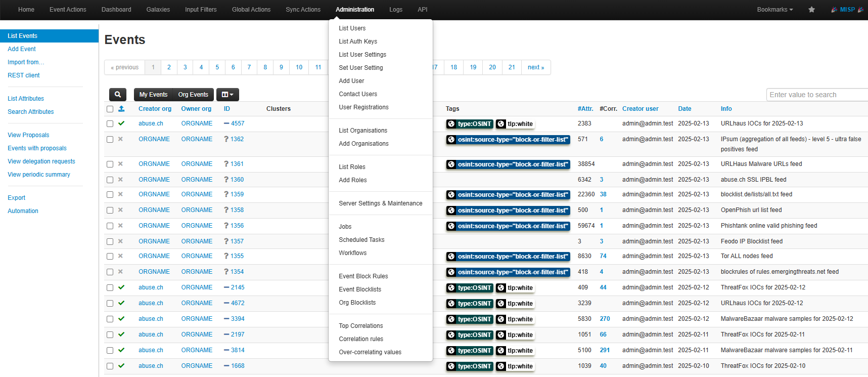Open the Sync Actions menu
Viewport: 868px width, 377px height.
pos(303,10)
